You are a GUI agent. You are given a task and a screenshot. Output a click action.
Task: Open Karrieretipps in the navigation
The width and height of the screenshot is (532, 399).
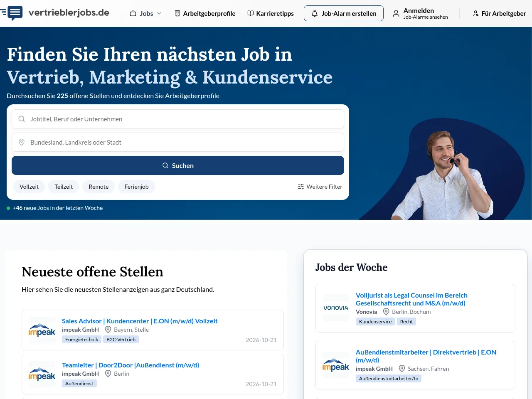(x=271, y=13)
